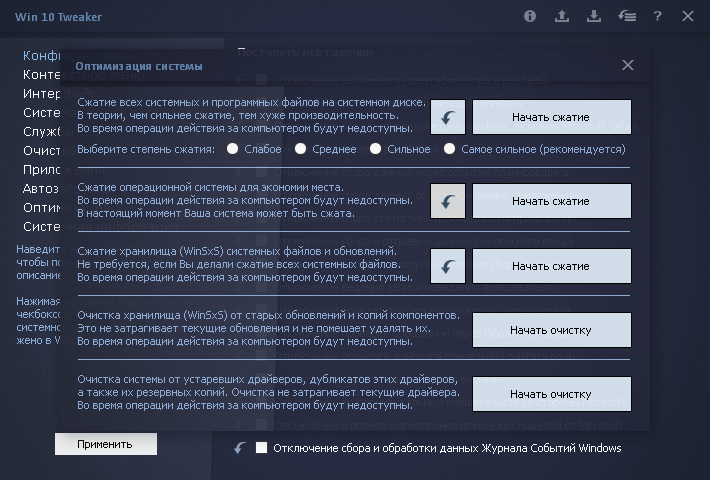The image size is (710, 480).
Task: Close the Оптимизация системы dialog
Action: (628, 65)
